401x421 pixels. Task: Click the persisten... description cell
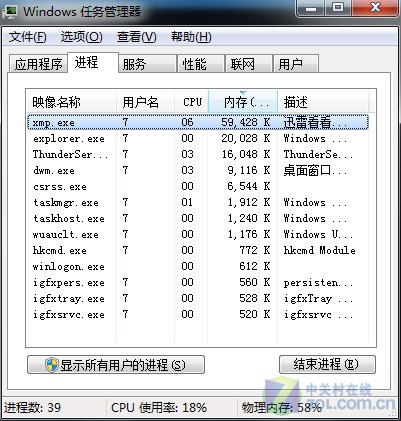(318, 283)
